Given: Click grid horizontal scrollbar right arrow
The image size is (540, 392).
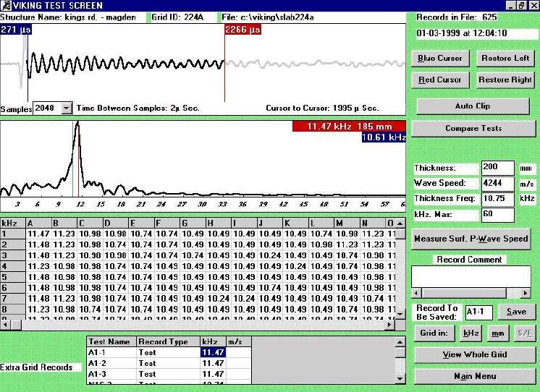Looking at the screenshot, I should point(390,325).
